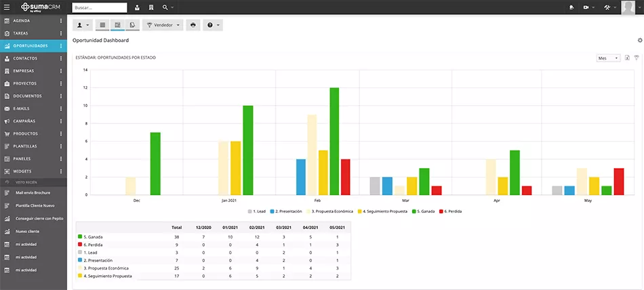The width and height of the screenshot is (644, 290).
Task: Export chart to Excel icon
Action: (x=627, y=58)
